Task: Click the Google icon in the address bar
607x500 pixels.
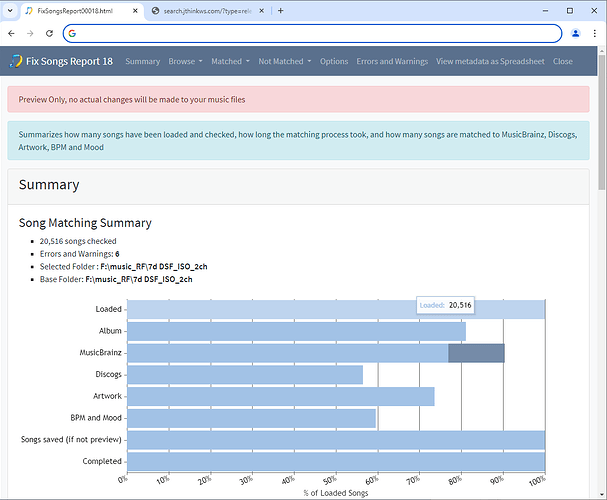Action: (x=72, y=34)
